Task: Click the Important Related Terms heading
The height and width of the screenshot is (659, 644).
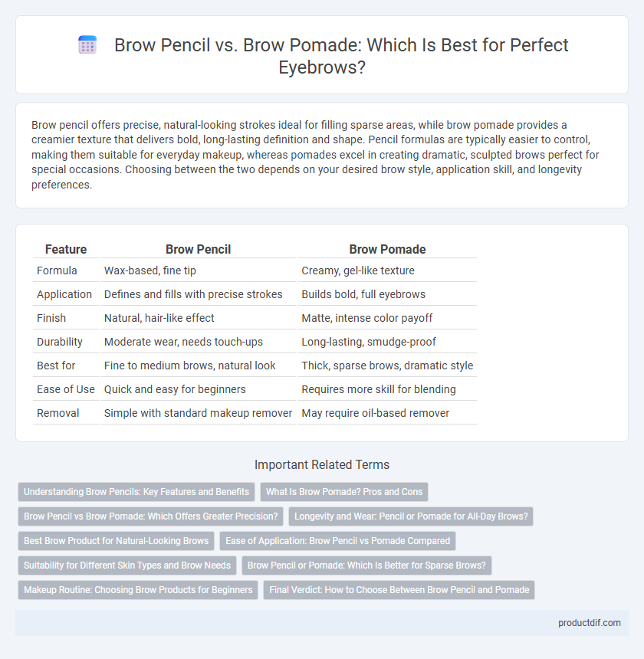Action: tap(322, 464)
